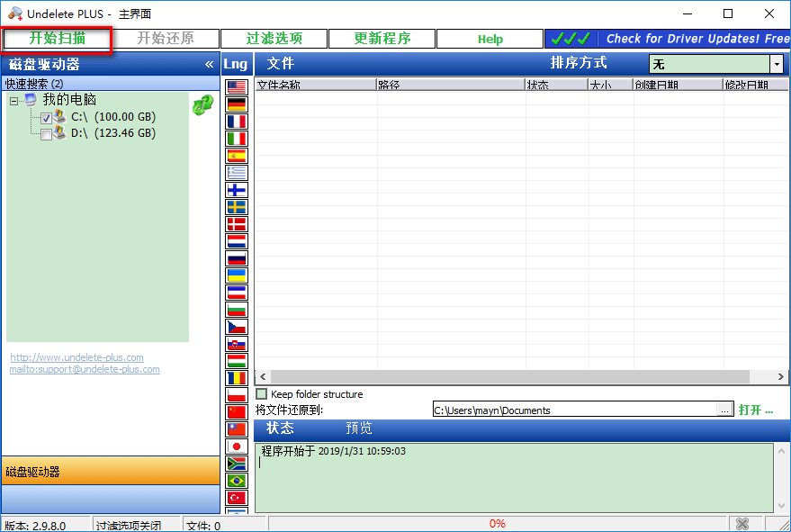This screenshot has height=532, width=791.
Task: Click the horizontal scrollbar right arrow
Action: coord(780,376)
